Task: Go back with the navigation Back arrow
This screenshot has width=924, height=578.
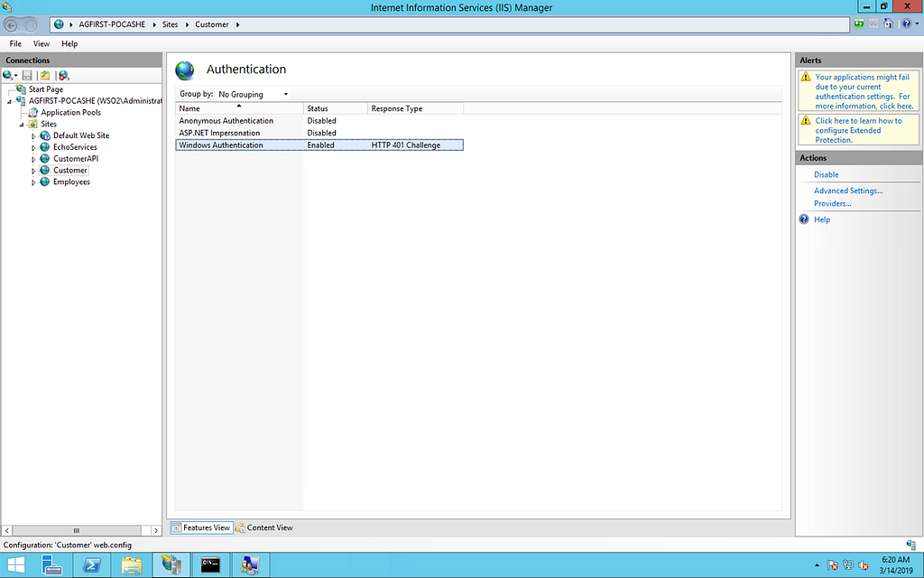Action: pos(11,24)
